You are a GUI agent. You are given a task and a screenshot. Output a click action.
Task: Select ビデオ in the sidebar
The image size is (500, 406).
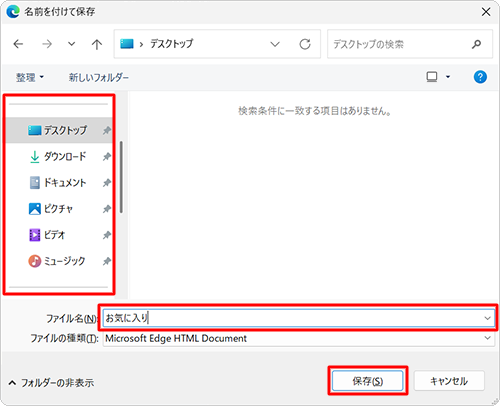(x=59, y=235)
